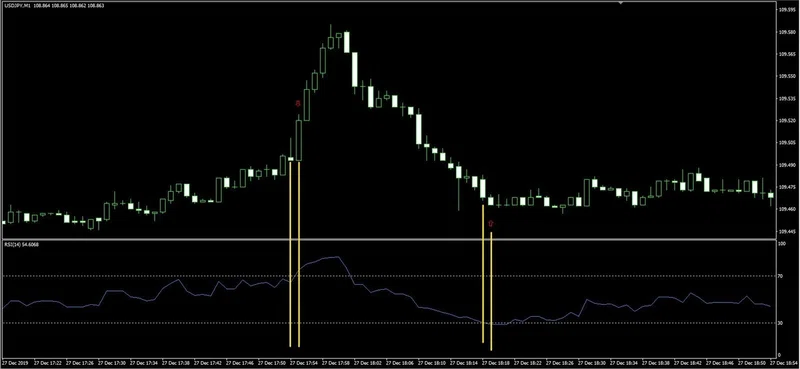Screen dimensions: 800x369
Task: Click the RSI scale value 30
Action: click(781, 323)
